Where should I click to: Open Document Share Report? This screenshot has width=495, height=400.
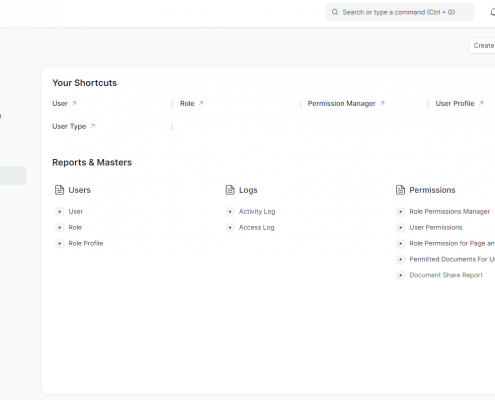(446, 275)
